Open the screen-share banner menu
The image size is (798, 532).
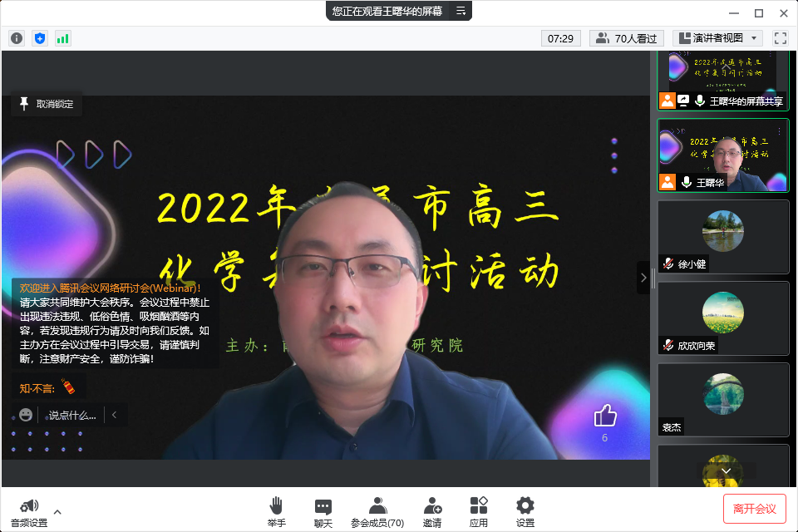click(461, 11)
